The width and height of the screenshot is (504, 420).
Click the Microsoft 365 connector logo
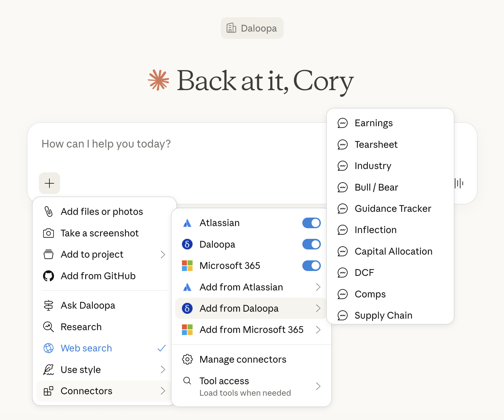(187, 266)
